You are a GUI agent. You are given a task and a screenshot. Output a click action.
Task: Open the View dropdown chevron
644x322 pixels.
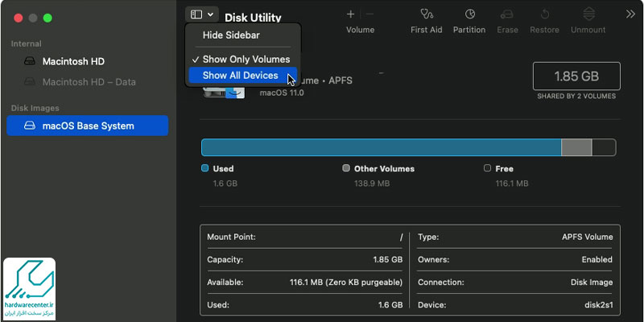(x=210, y=14)
